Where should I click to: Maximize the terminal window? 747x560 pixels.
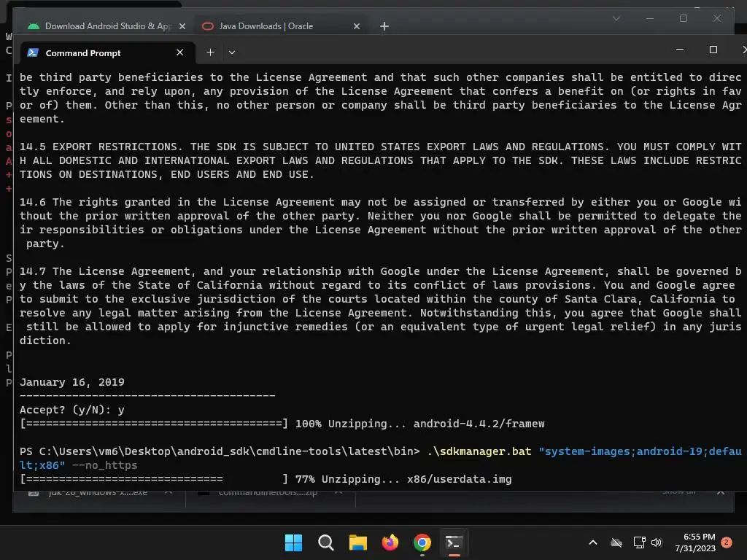pos(713,50)
